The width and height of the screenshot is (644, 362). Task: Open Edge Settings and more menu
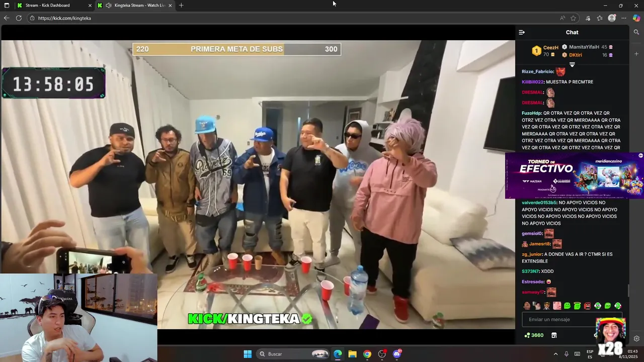pos(624,18)
